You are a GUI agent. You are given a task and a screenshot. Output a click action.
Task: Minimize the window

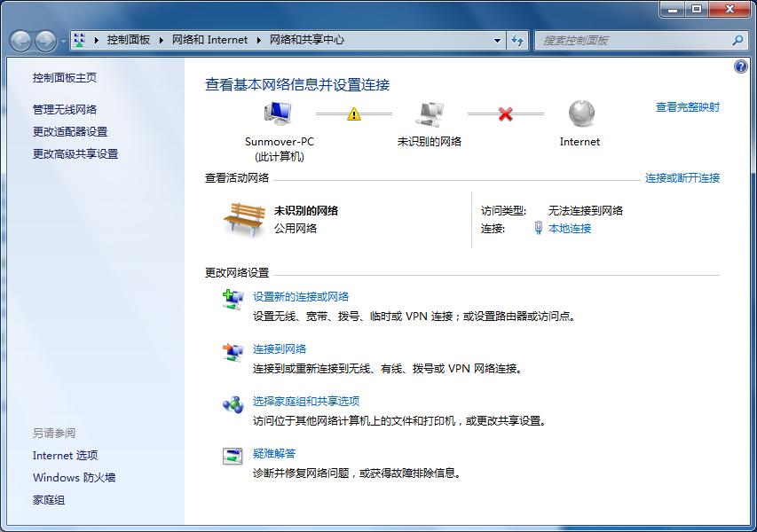coord(673,9)
